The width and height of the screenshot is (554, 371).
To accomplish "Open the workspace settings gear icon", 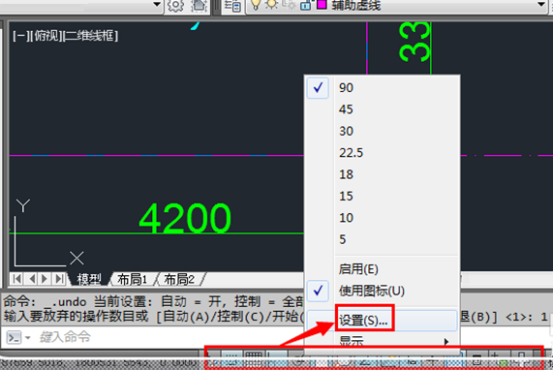I will click(175, 5).
